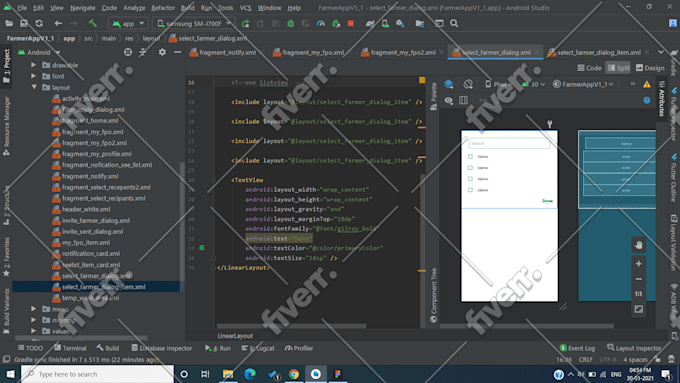Viewport: 680px width, 383px height.
Task: Open the samsung SM-J700F device dropdown
Action: [194, 23]
